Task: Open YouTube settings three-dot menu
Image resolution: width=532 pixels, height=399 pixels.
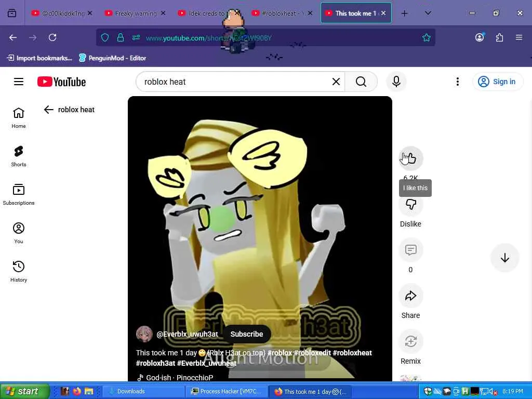Action: point(458,82)
